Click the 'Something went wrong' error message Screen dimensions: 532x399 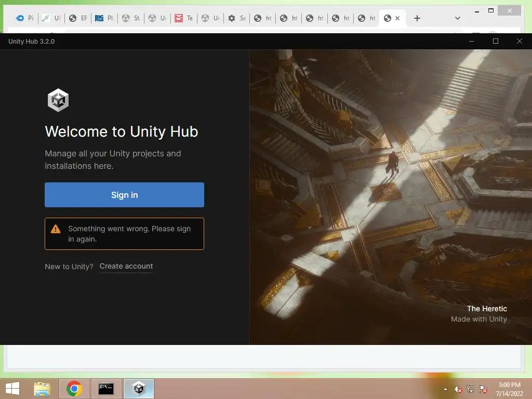[x=124, y=234]
